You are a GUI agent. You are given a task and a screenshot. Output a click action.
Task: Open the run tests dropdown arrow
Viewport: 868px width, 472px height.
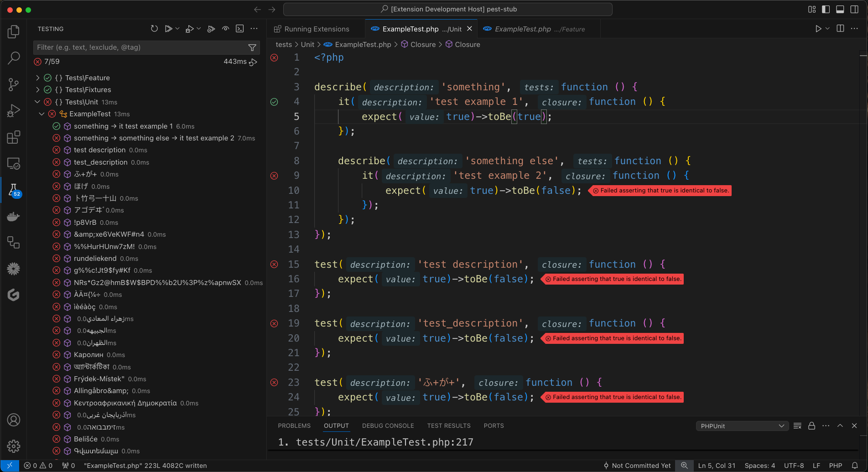point(177,29)
